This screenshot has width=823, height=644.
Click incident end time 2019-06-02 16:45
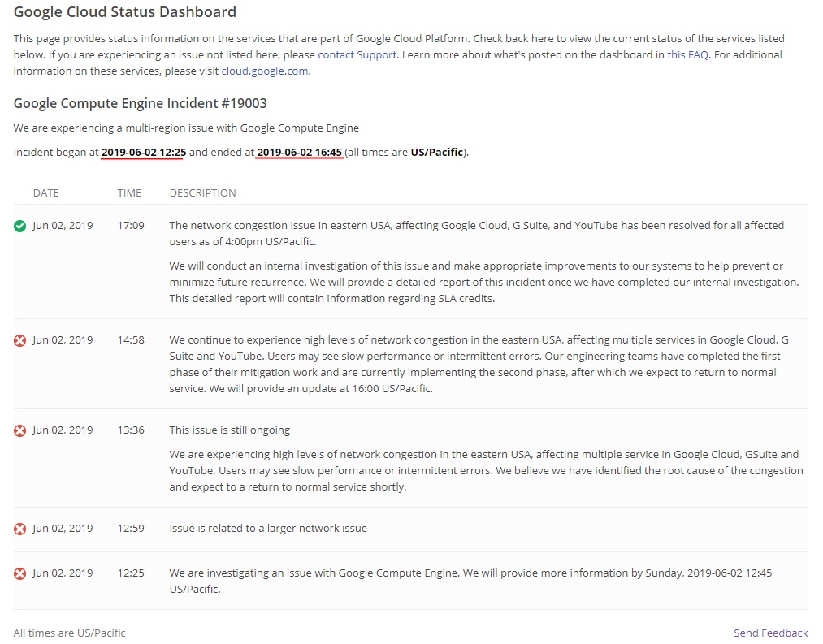299,152
